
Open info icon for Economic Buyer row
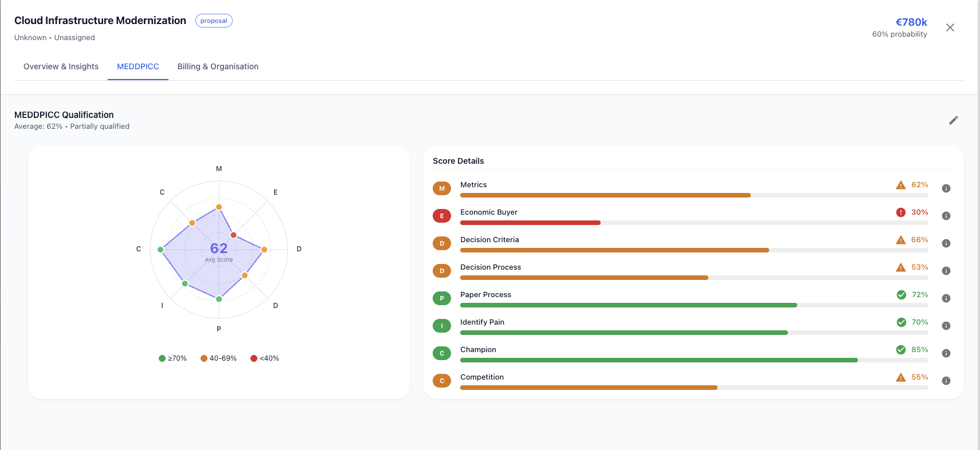click(x=946, y=216)
